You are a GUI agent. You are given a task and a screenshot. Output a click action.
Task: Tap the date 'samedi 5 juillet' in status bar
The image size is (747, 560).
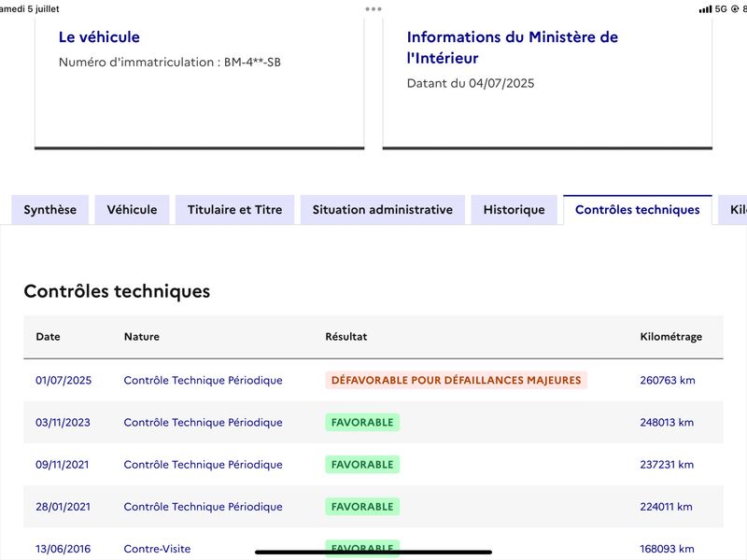click(30, 9)
